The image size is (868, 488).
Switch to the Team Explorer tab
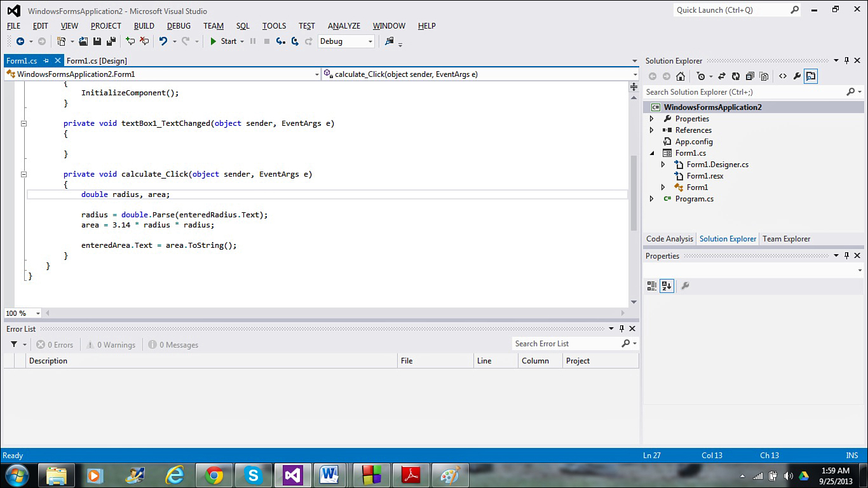tap(786, 239)
